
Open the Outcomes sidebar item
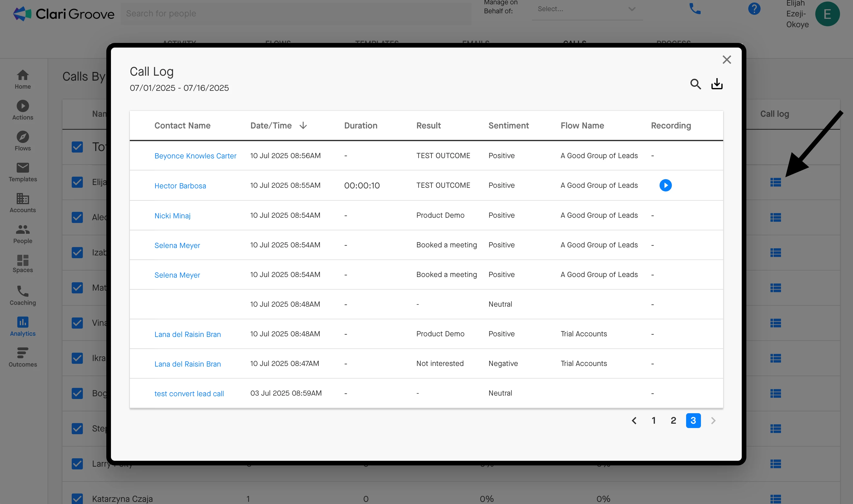pos(23,357)
